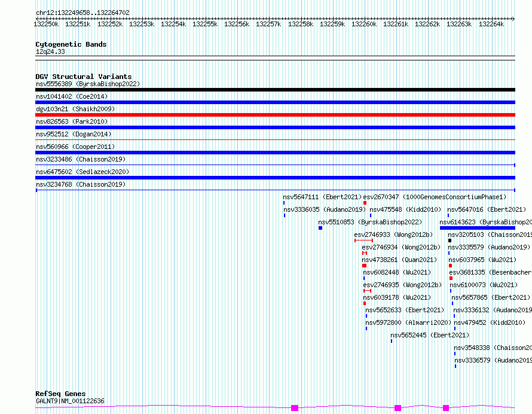The height and width of the screenshot is (414, 532).
Task: Click the first magenta GALNT9 exon box
Action: 295,408
